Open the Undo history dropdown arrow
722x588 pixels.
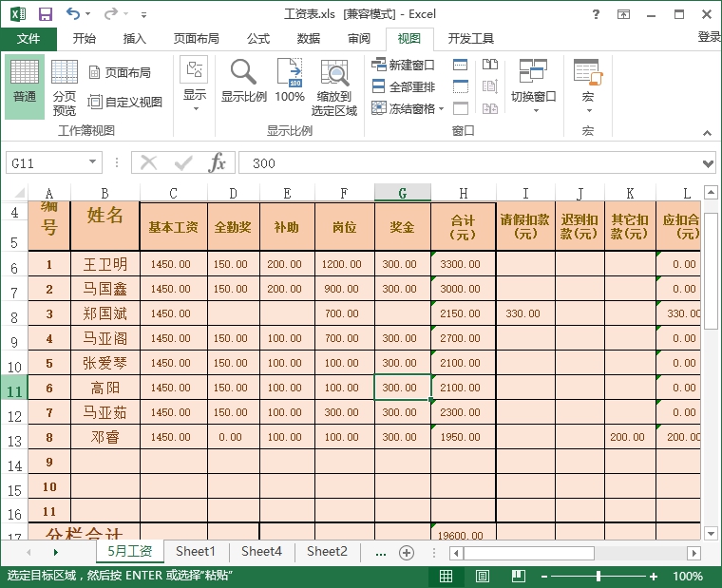pos(88,14)
